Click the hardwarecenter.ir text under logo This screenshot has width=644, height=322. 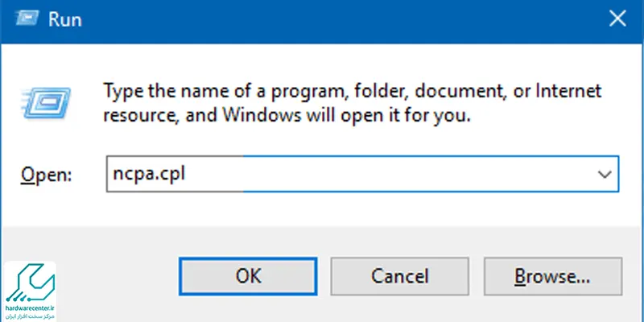tap(31, 308)
